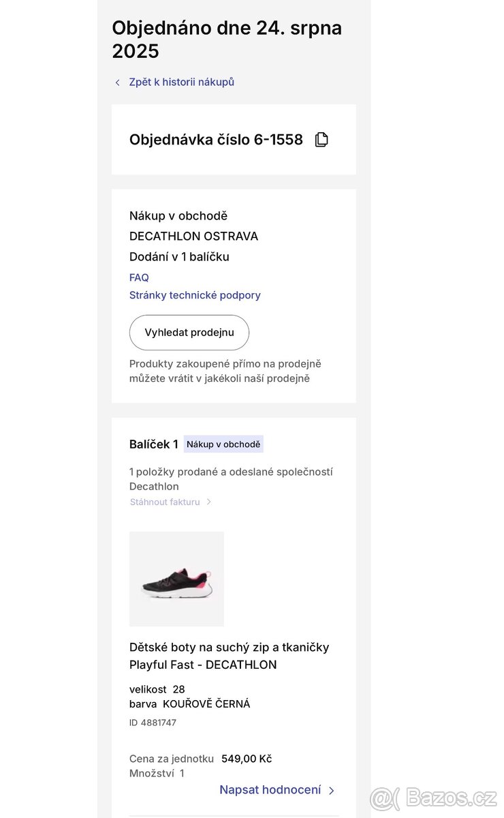The width and height of the screenshot is (504, 818).
Task: Open Napsat hodnocení to write a review
Action: pos(270,790)
